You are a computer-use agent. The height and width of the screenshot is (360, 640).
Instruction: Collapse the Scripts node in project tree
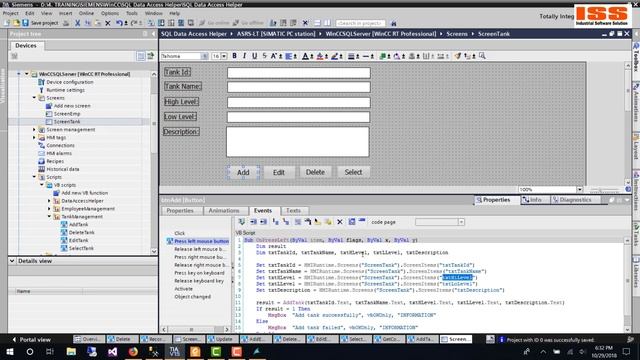click(x=34, y=177)
